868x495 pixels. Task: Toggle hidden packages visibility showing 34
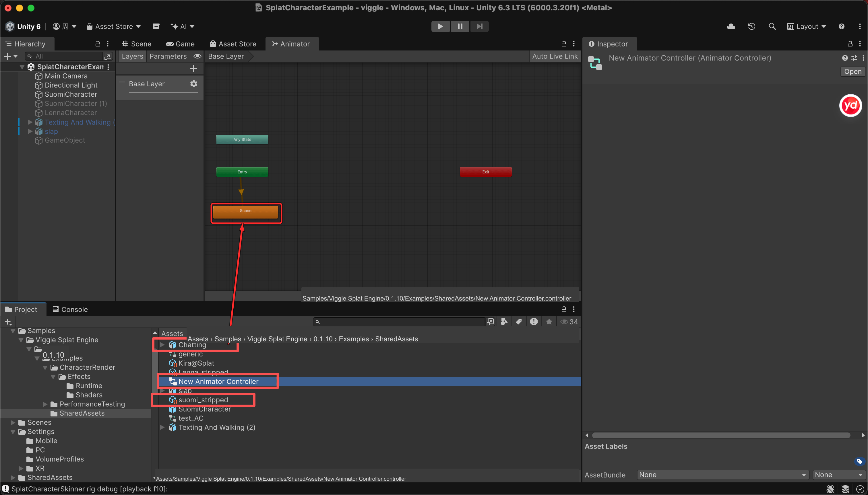tap(569, 321)
